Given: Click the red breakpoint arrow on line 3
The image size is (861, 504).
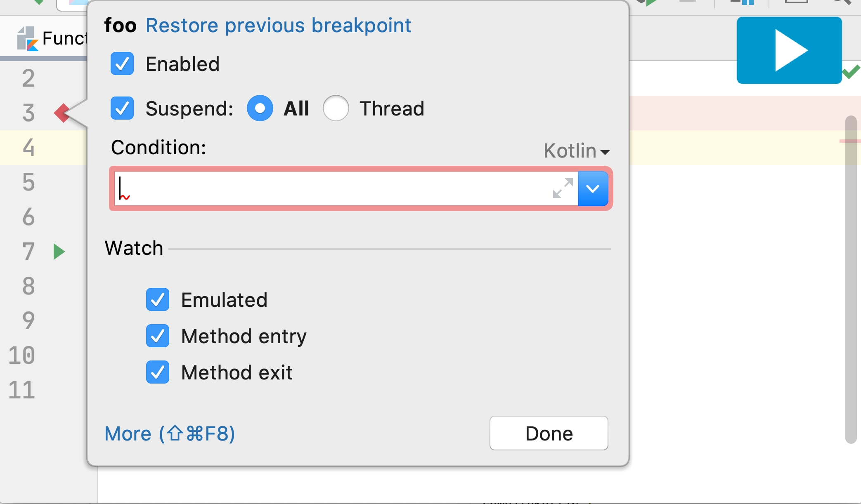Looking at the screenshot, I should point(60,112).
